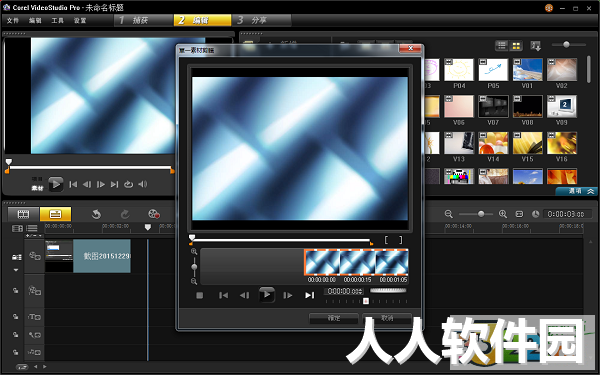The width and height of the screenshot is (600, 375).
Task: Toggle title track button
Action: (x=35, y=317)
